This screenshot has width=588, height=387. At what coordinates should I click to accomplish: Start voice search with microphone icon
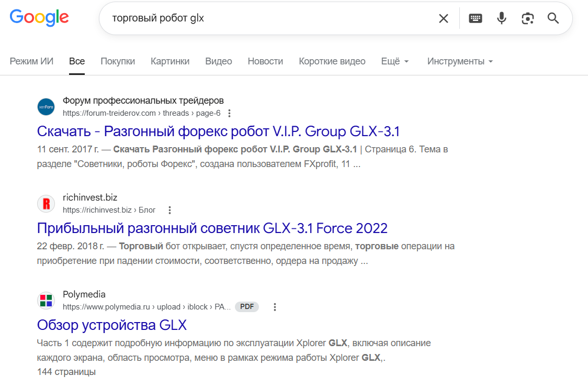(501, 18)
